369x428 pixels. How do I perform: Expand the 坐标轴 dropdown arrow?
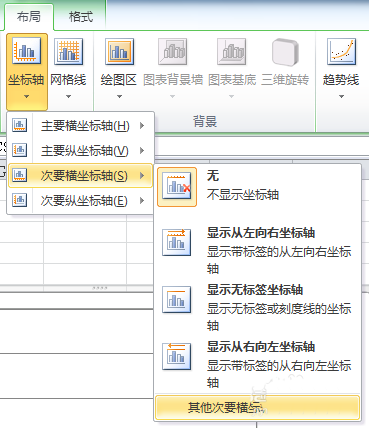click(27, 97)
